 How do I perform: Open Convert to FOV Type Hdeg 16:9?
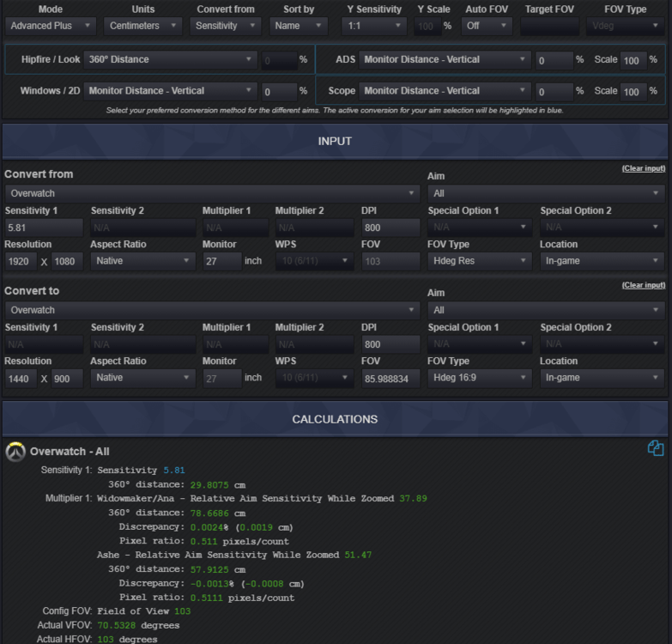480,378
